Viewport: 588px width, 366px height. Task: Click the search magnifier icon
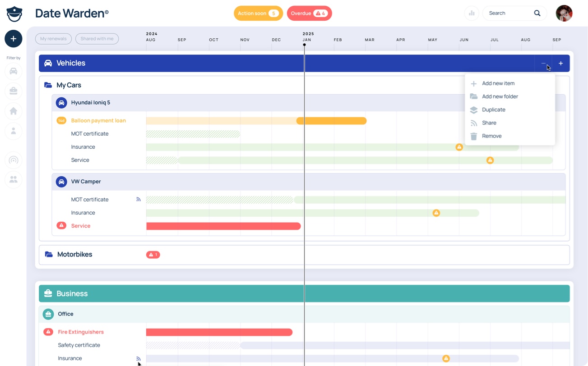[x=537, y=14]
